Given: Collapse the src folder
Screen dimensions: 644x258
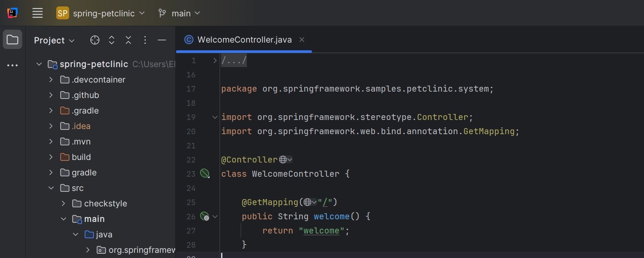Looking at the screenshot, I should coord(51,188).
